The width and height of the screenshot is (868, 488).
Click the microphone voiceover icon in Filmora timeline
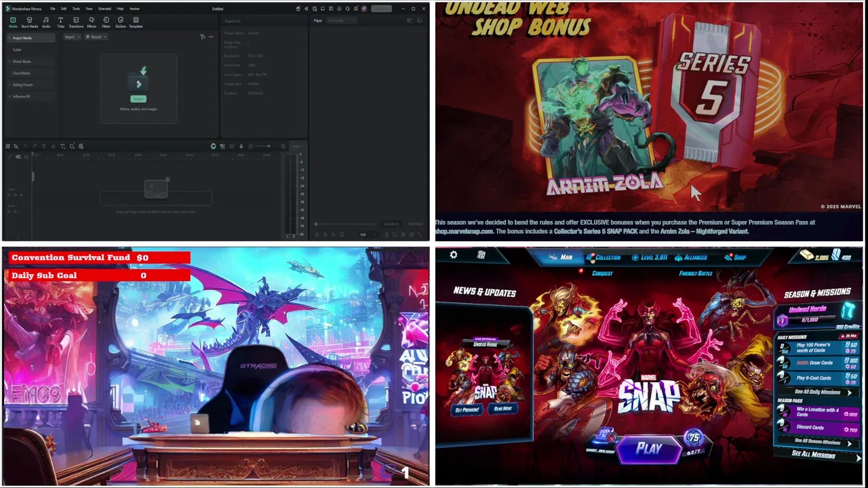(x=241, y=146)
